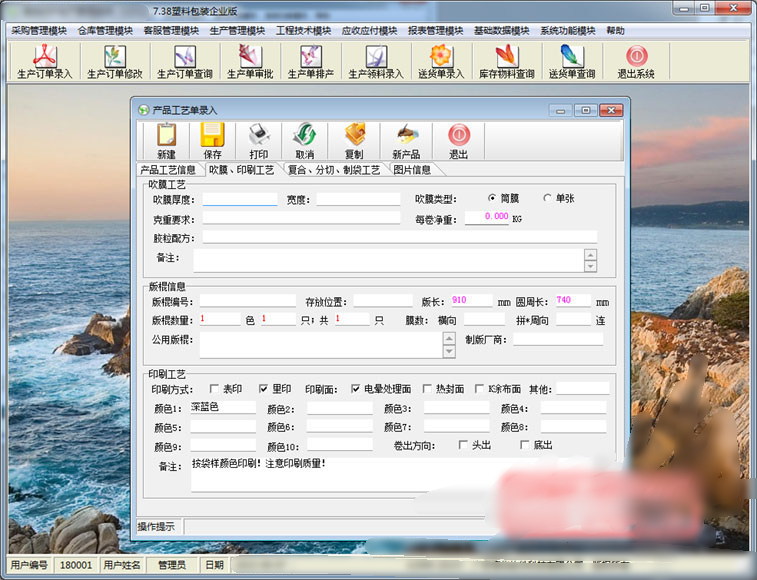Click up arrow of 吹膜工艺 备注 scrollbar
Image resolution: width=757 pixels, height=580 pixels.
click(590, 255)
